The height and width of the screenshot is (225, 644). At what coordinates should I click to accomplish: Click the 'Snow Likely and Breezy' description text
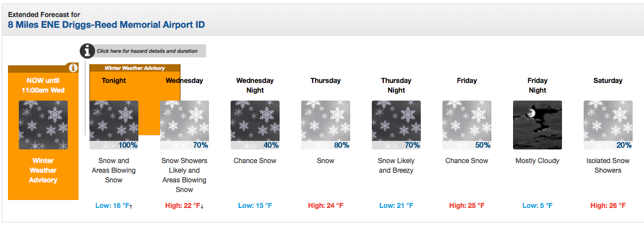click(396, 165)
